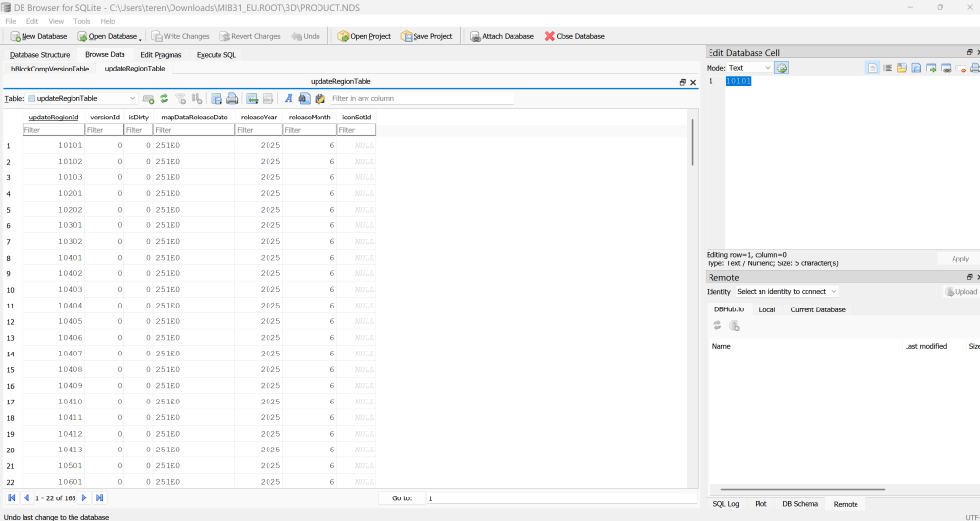
Task: Click the grayed refresh icon in Remote panel
Action: [x=717, y=325]
